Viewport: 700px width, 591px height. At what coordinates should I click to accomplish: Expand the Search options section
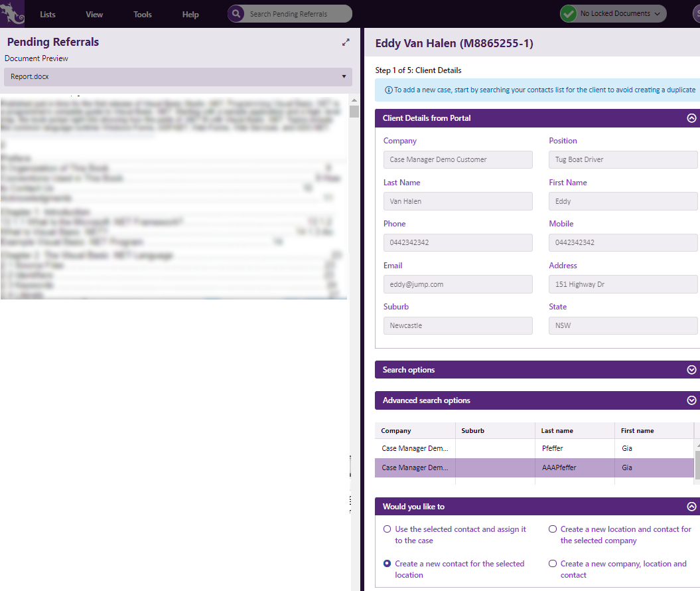(691, 370)
